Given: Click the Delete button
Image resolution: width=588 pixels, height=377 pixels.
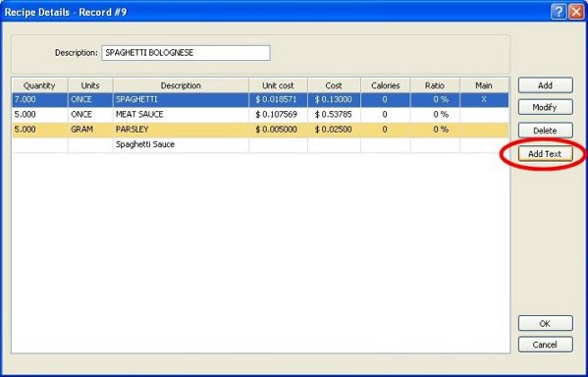Looking at the screenshot, I should tap(545, 131).
